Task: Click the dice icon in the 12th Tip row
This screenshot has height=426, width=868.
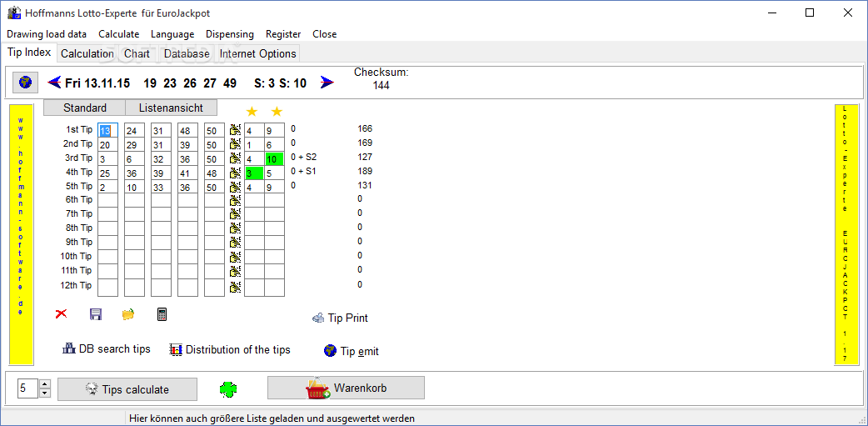Action: tap(235, 287)
